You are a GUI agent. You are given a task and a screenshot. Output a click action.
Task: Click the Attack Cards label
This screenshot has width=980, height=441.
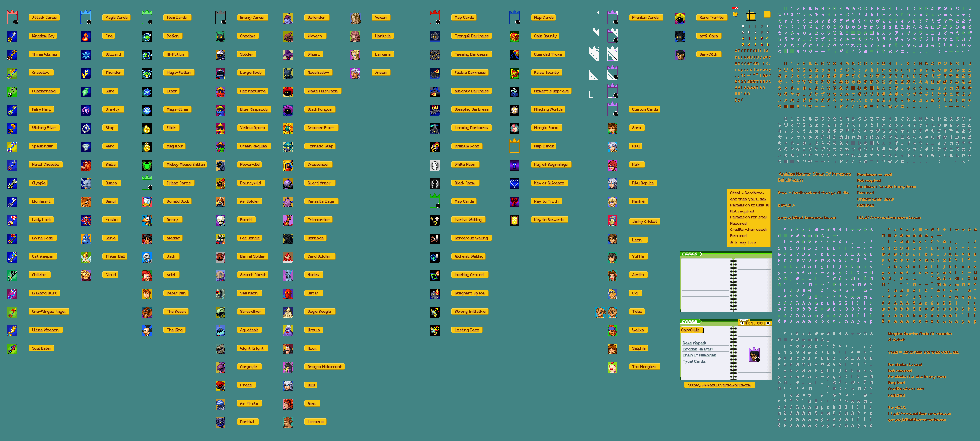(x=44, y=18)
